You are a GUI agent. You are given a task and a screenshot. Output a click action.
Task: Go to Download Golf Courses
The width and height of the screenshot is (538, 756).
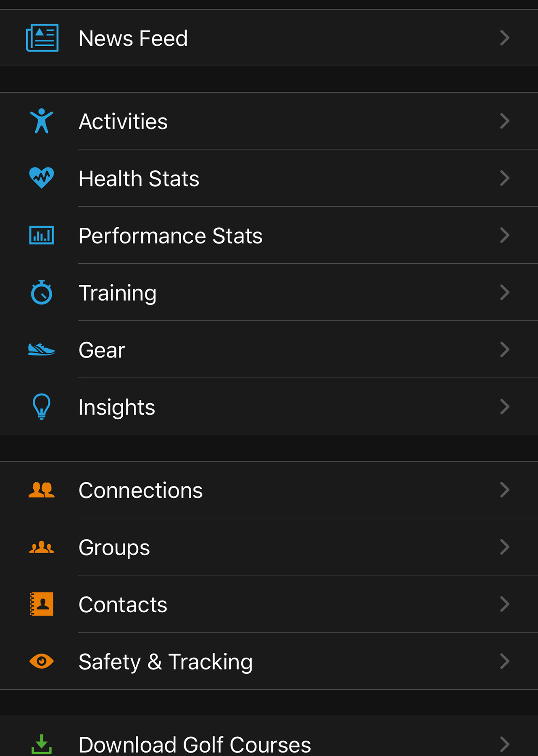[x=195, y=744]
